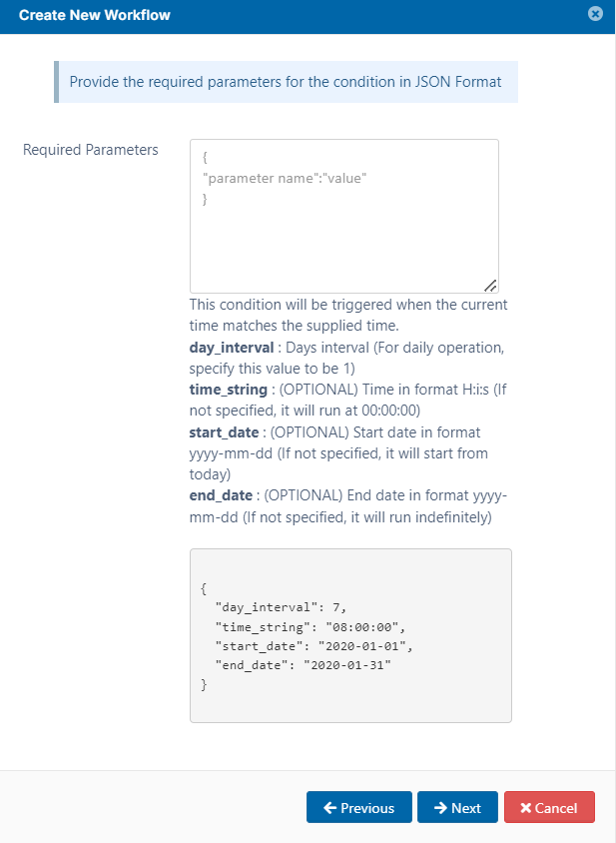Screen dimensions: 616x843
Task: Close the Create New Workflow dialog
Action: point(595,14)
